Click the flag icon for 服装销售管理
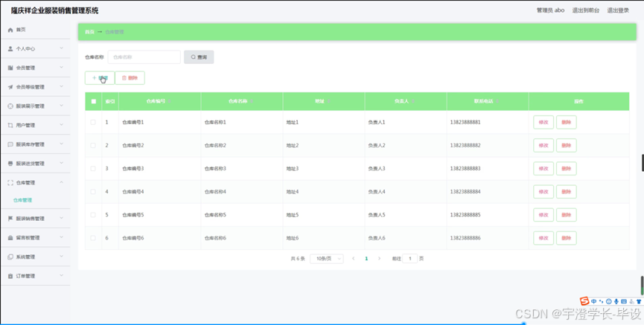The height and width of the screenshot is (325, 644). (x=10, y=219)
